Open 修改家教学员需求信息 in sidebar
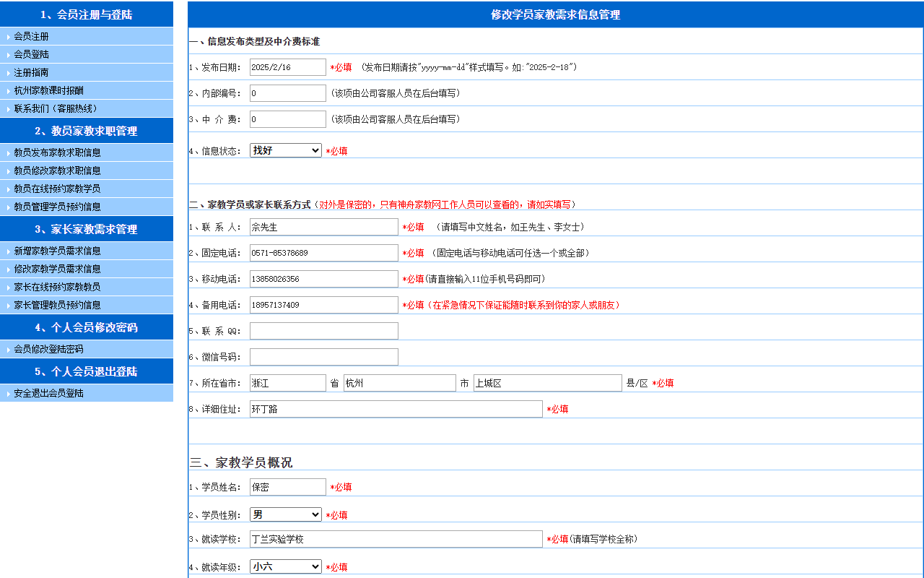The width and height of the screenshot is (924, 578). 58,269
